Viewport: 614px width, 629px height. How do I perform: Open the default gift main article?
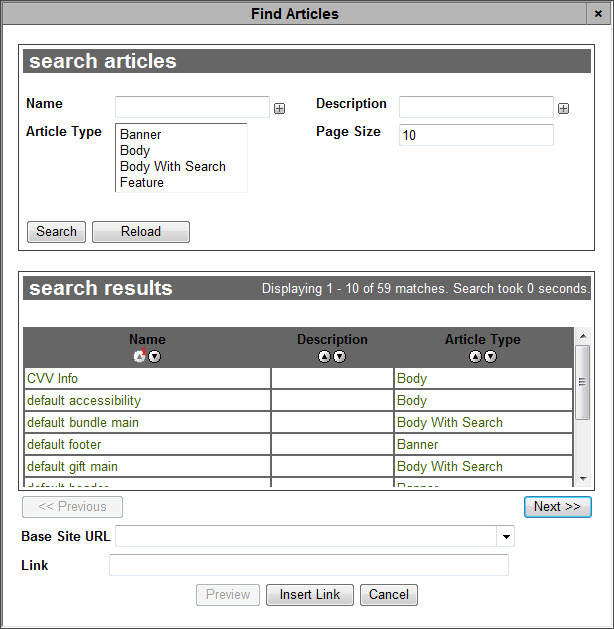click(x=72, y=467)
